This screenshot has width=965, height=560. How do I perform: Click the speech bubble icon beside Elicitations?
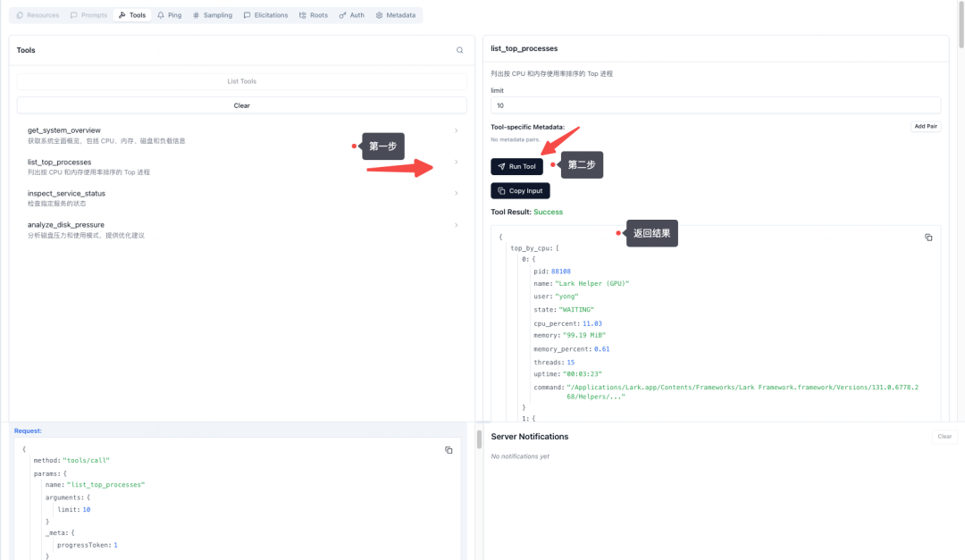tap(248, 15)
